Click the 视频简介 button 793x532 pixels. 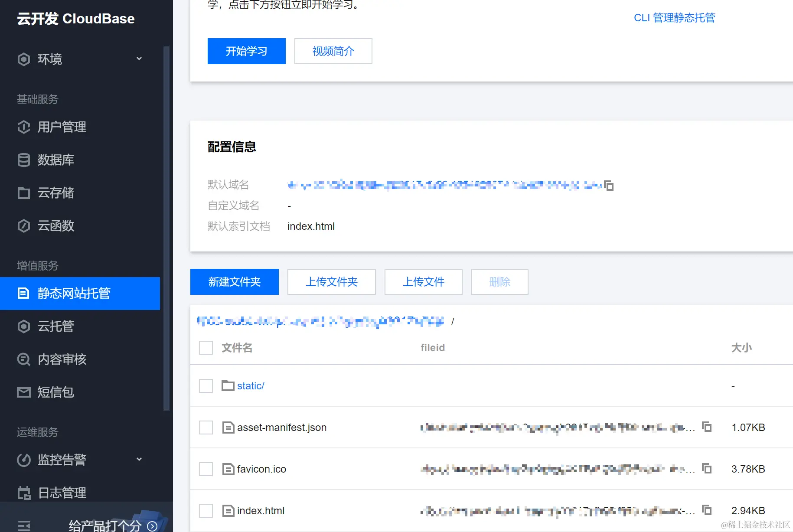333,51
